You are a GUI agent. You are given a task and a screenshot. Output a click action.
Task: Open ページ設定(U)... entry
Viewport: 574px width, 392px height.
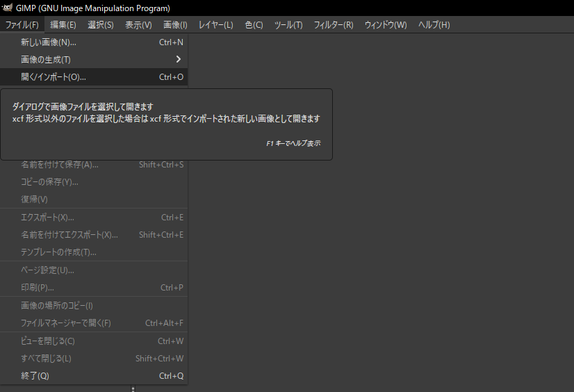(x=94, y=270)
